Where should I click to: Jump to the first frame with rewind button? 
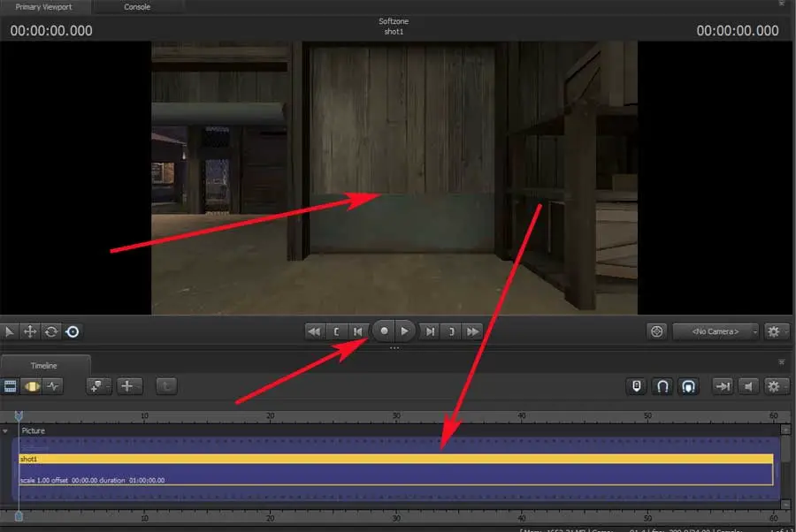[314, 331]
